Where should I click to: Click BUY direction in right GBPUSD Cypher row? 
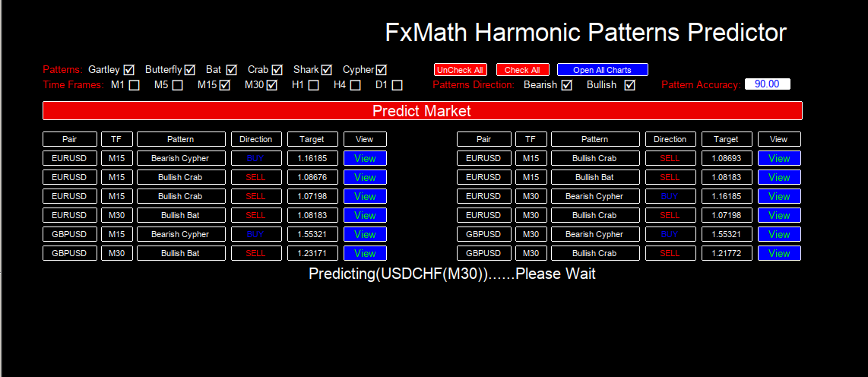point(670,234)
